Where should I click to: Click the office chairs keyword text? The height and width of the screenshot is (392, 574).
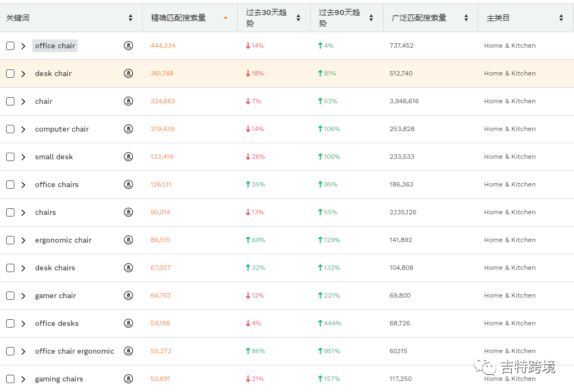point(57,184)
